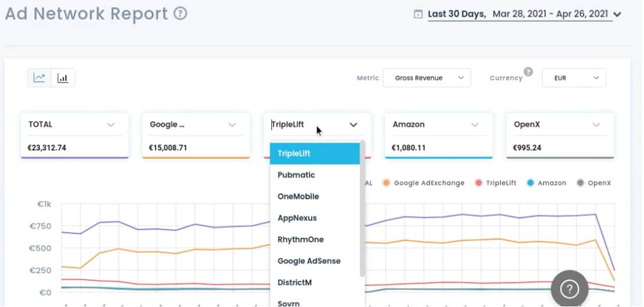The height and width of the screenshot is (307, 644).
Task: Open the Gross Revenue metric dropdown
Action: coord(427,78)
